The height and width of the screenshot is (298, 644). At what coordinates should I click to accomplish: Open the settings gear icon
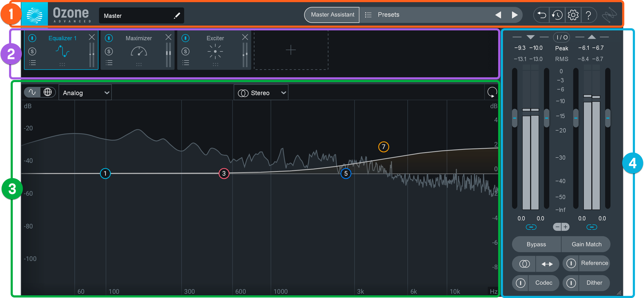[x=573, y=15]
